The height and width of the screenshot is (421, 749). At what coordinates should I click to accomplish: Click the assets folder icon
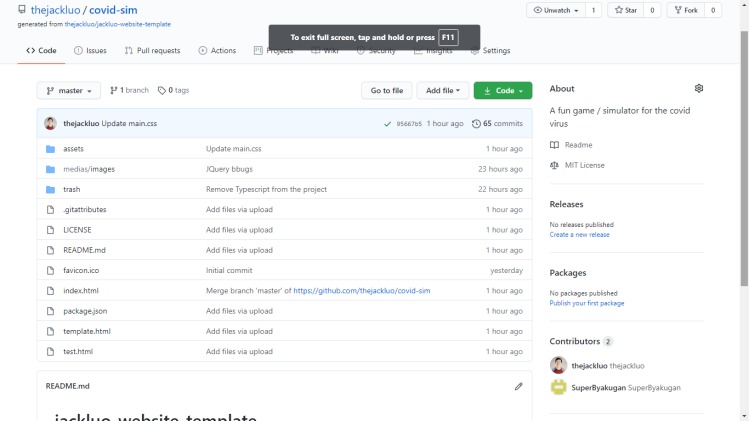tap(50, 149)
